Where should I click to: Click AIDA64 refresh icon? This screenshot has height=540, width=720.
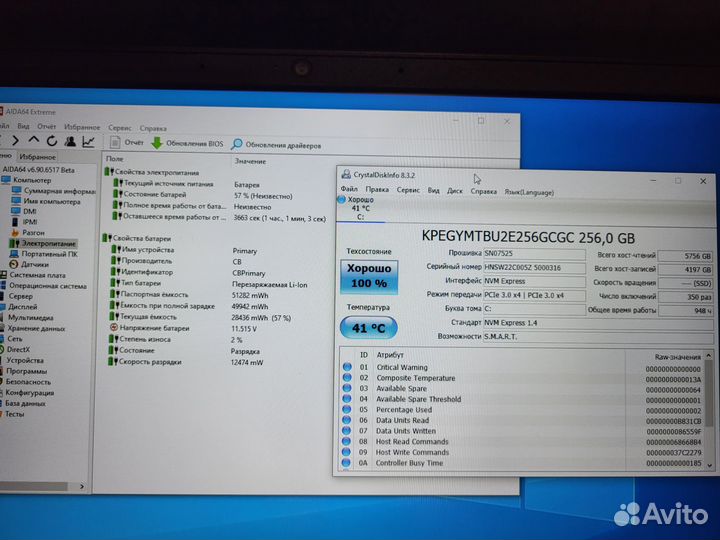coord(52,141)
